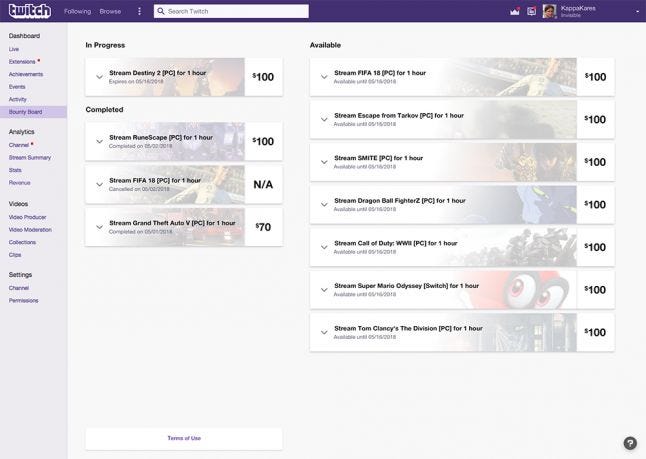
Task: Expand the RuneScape completed bounty
Action: point(99,141)
